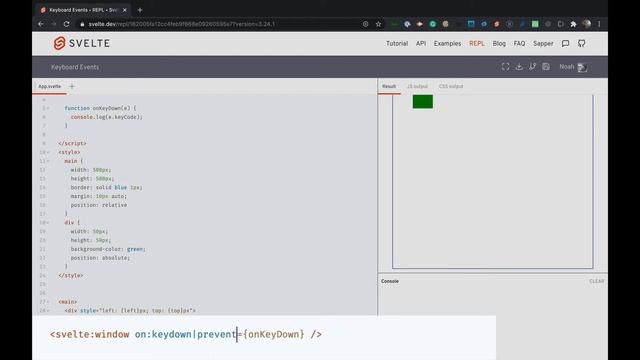This screenshot has height=360, width=640.
Task: Open the Discord chat icon
Action: pyautogui.click(x=565, y=43)
